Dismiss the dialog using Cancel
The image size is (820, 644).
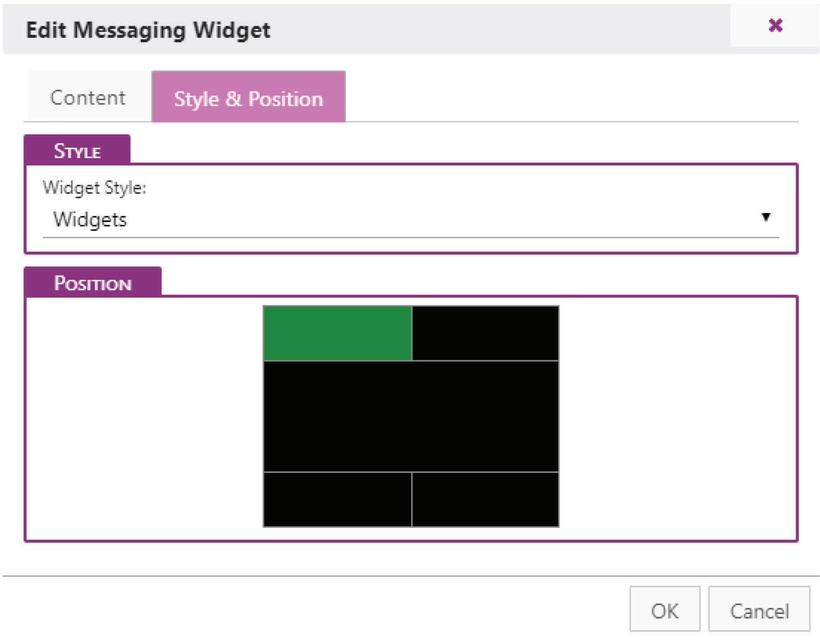pyautogui.click(x=759, y=610)
